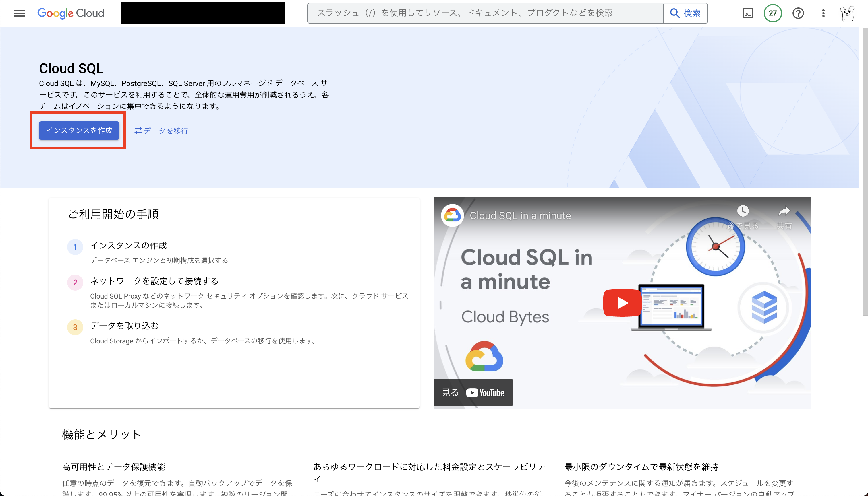Click the step number 1 circle
Viewport: 868px width, 496px height.
point(75,247)
